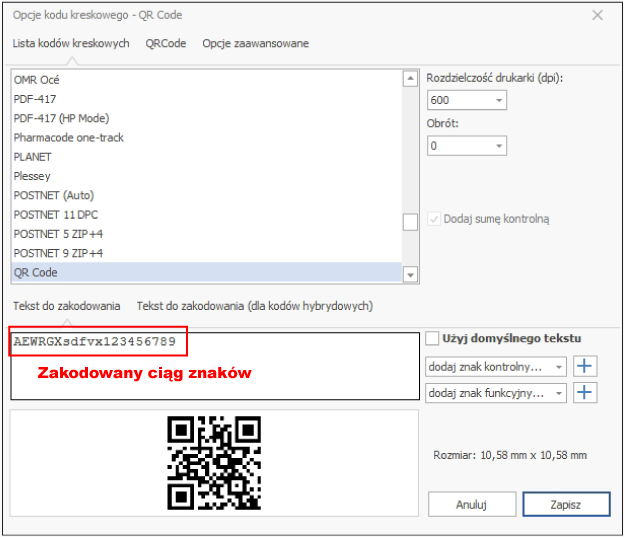Open the printer resolution 600 dropdown
The width and height of the screenshot is (624, 537).
point(466,100)
